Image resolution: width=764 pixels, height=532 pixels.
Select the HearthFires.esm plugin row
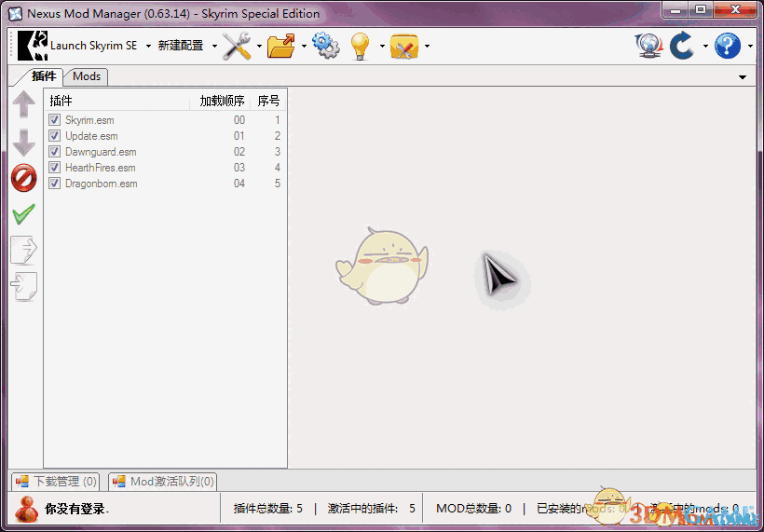[x=165, y=168]
